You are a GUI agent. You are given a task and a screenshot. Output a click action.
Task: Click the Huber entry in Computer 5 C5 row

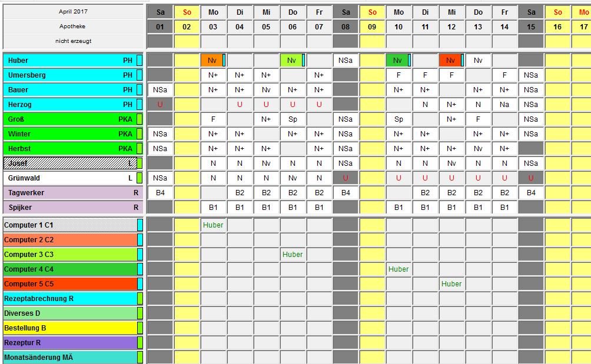[x=451, y=284]
